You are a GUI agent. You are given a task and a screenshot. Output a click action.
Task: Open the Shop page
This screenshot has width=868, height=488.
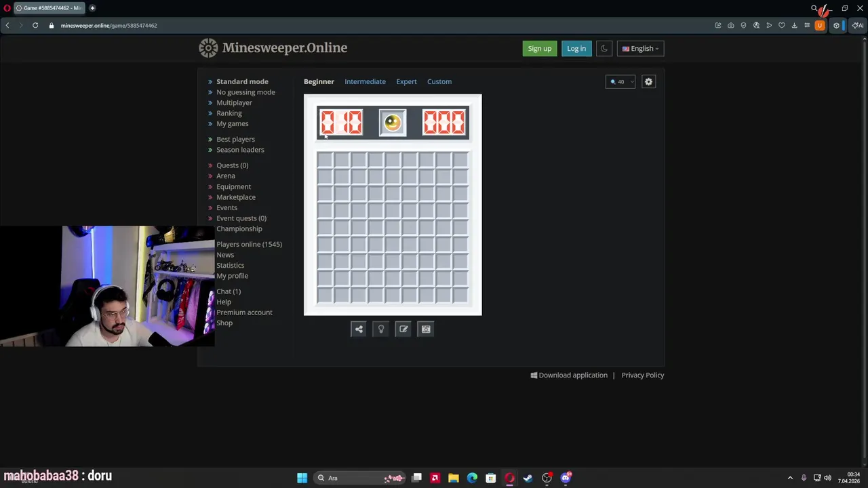(224, 323)
